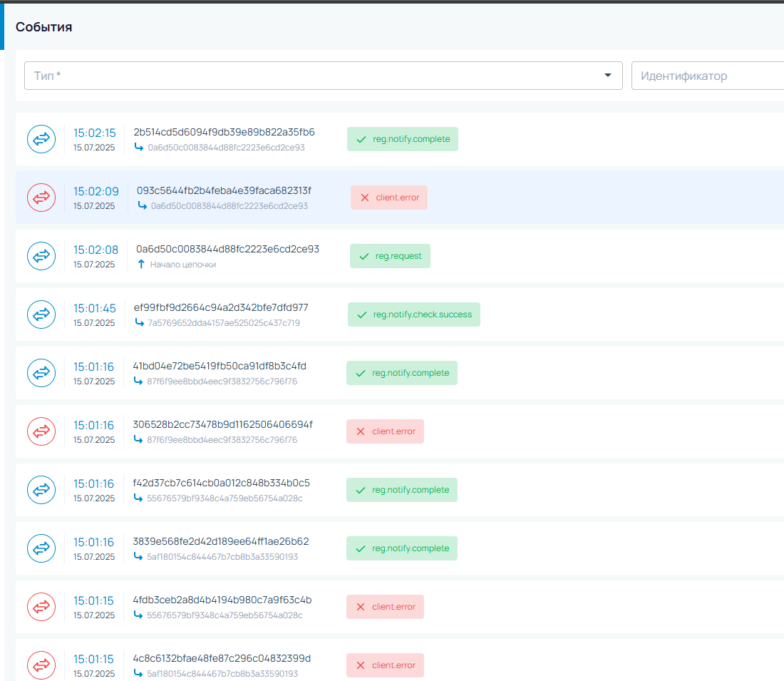Click the 15:02:08 timestamp

click(96, 250)
